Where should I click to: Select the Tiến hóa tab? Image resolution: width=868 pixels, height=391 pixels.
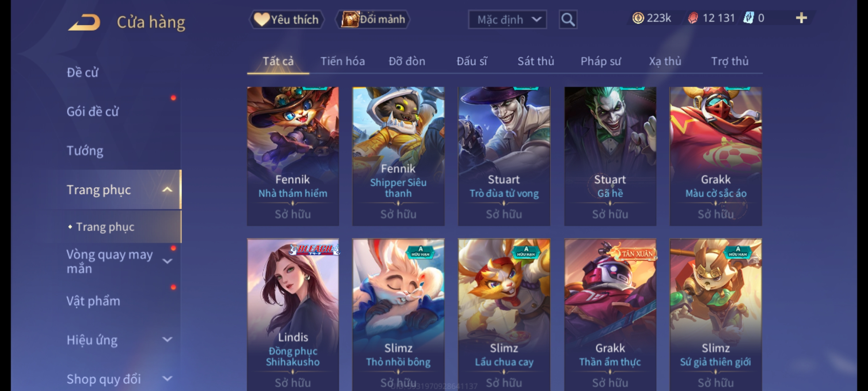[x=342, y=62]
